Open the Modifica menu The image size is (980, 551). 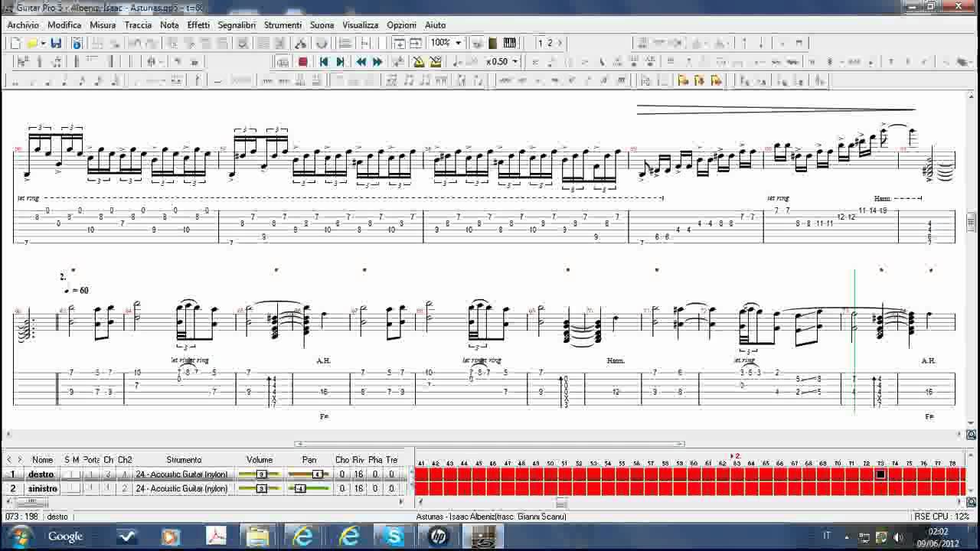(x=64, y=24)
